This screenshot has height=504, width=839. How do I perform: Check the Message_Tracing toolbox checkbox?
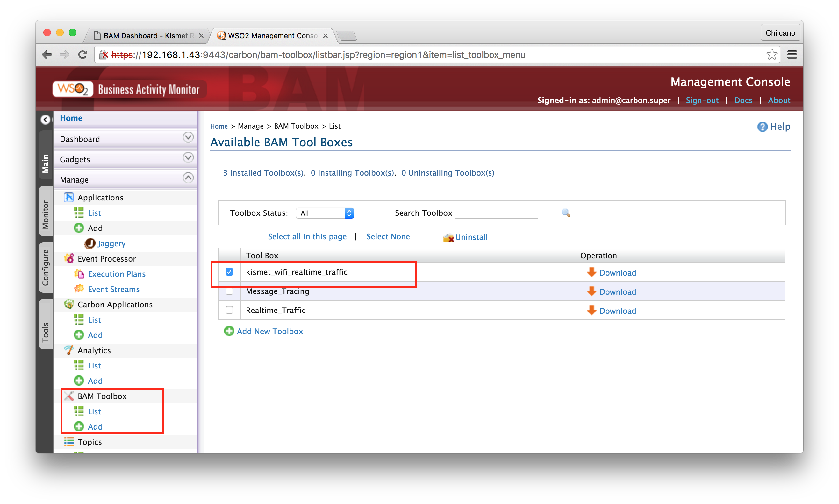[x=229, y=291]
